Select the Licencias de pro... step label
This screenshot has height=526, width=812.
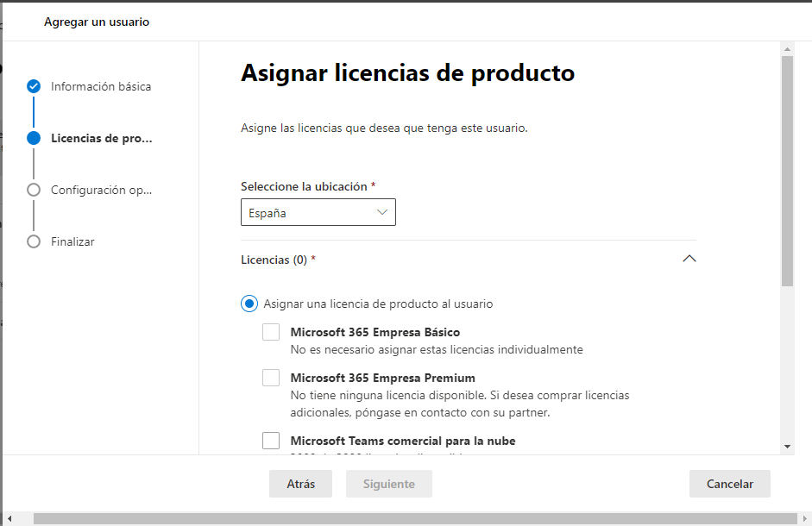(x=102, y=138)
